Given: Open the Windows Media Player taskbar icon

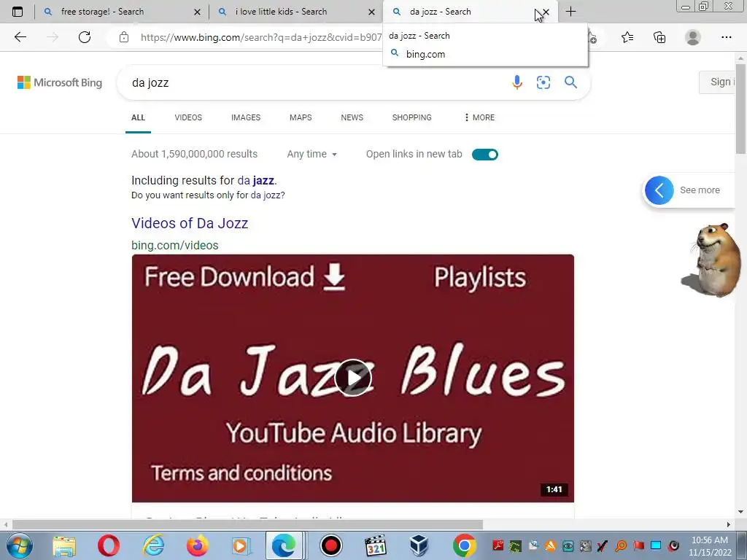Looking at the screenshot, I should 241,545.
